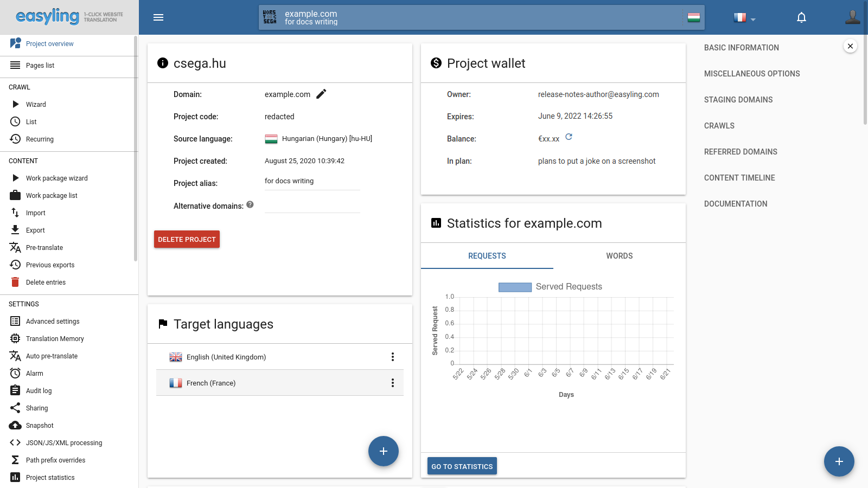The image size is (868, 488).
Task: Close the right-side section panel
Action: pos(850,46)
